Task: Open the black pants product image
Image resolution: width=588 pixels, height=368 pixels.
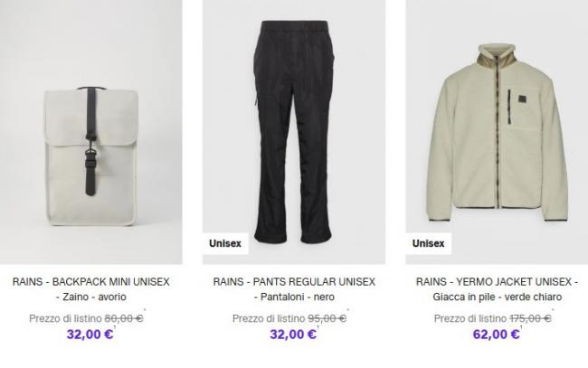Action: (x=294, y=132)
